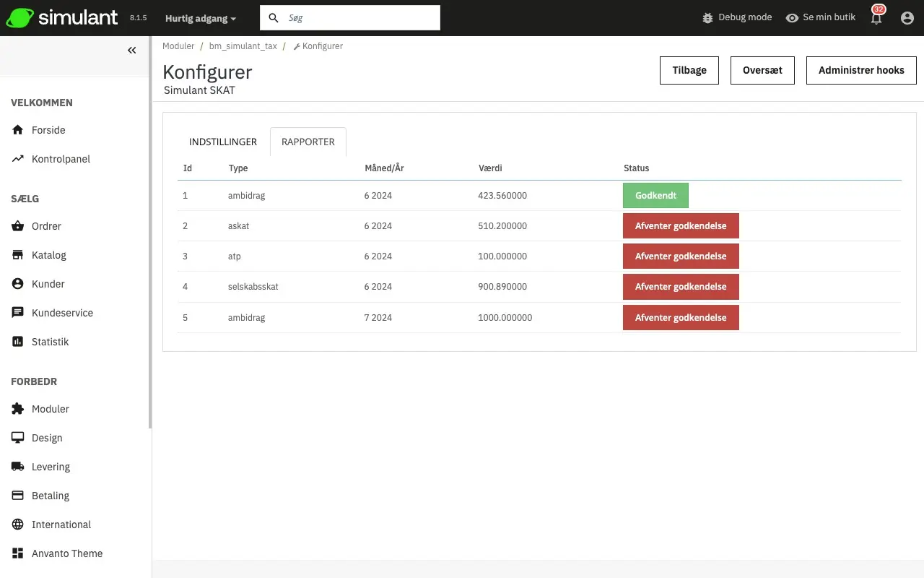This screenshot has height=578, width=924.
Task: Click the eye icon for Se min butik
Action: (792, 17)
